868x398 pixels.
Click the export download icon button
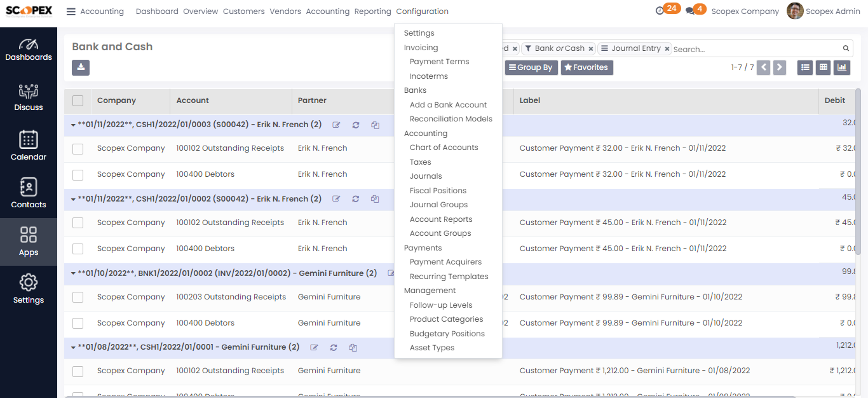pos(81,67)
